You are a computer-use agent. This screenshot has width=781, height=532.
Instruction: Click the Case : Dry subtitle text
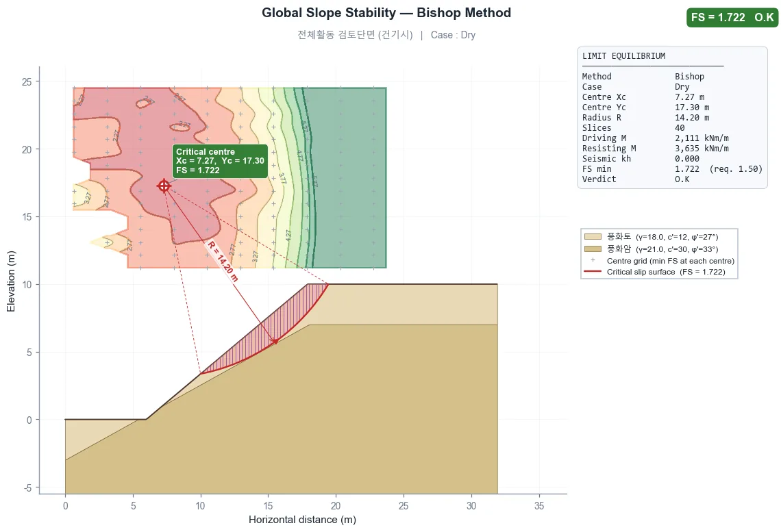453,35
